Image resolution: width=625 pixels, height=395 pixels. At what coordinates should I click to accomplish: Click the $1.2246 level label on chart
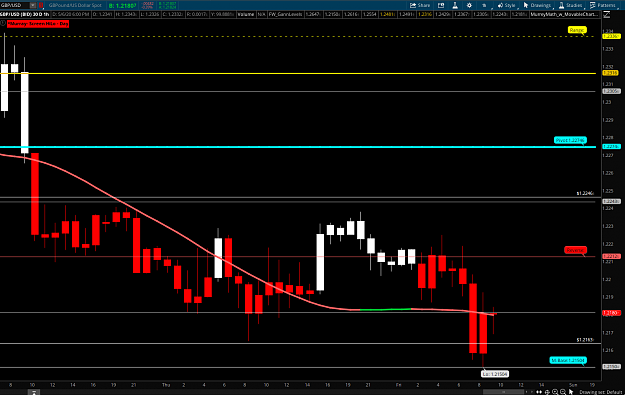pyautogui.click(x=585, y=193)
